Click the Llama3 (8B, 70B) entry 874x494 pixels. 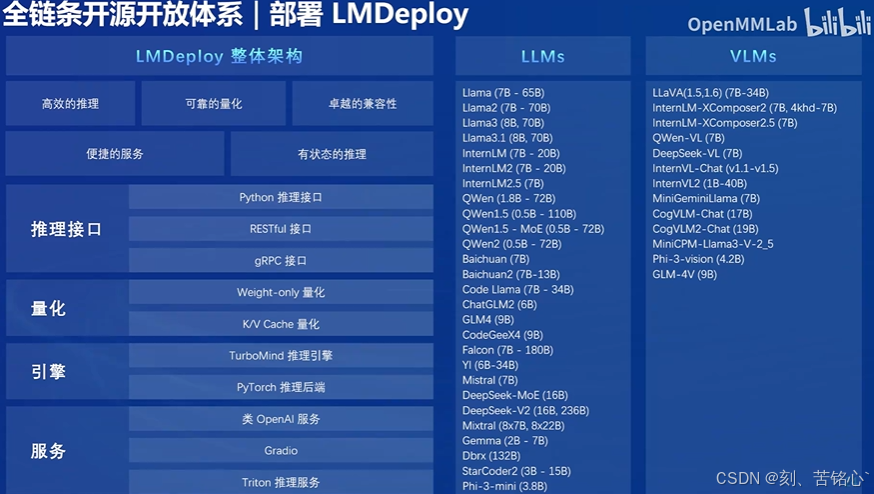click(503, 123)
